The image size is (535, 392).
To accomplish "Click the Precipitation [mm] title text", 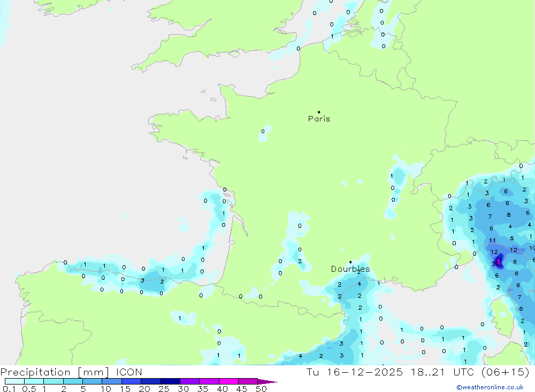I will (55, 372).
